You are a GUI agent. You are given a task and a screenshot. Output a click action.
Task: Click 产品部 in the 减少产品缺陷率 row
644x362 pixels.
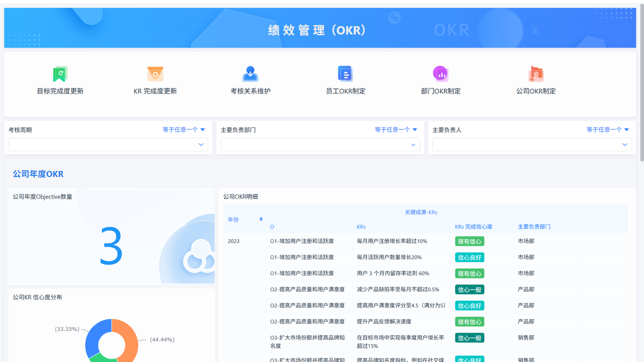pyautogui.click(x=526, y=290)
